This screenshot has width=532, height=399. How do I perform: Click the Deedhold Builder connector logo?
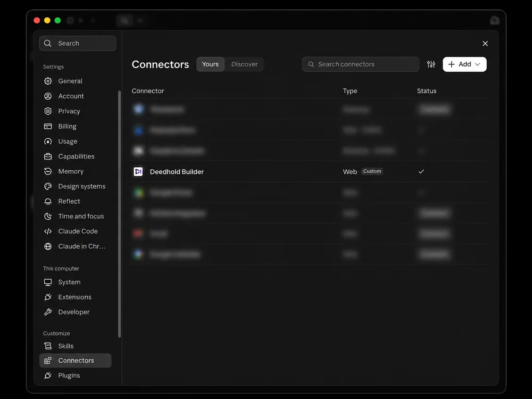138,172
